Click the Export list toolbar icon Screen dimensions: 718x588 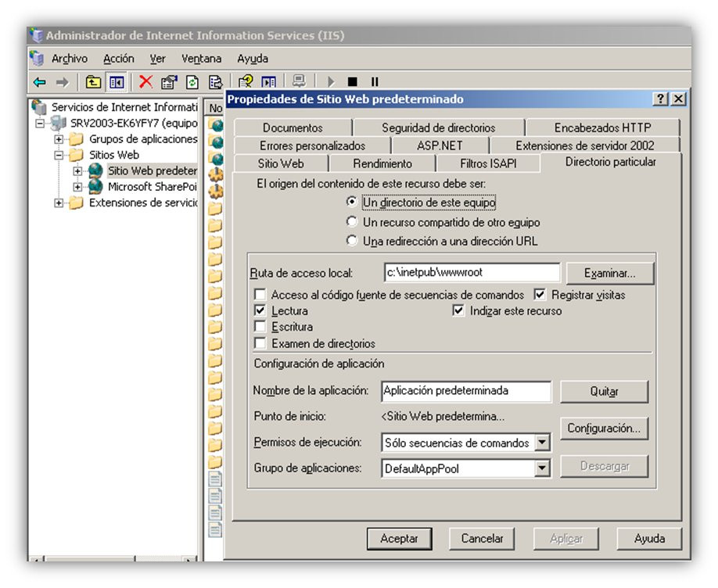tap(215, 82)
